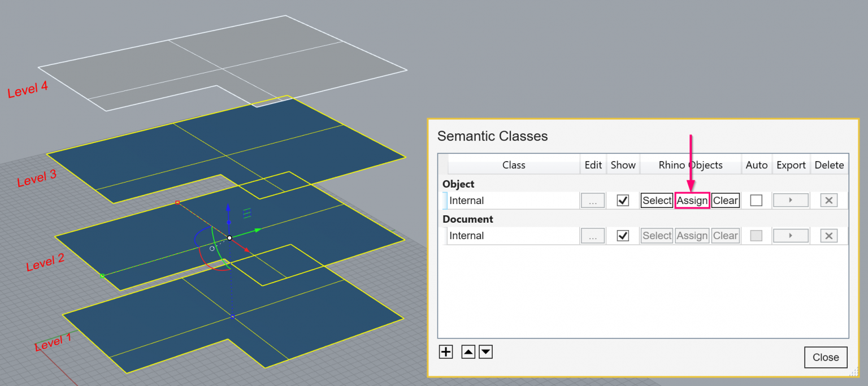Select Rhino objects of Object Internal

(x=657, y=200)
